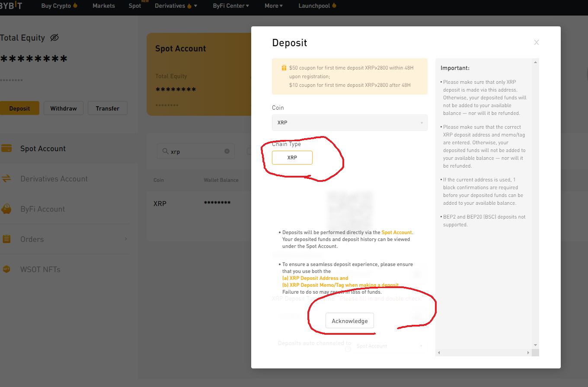Toggle the hide equity eye icon

coord(54,38)
